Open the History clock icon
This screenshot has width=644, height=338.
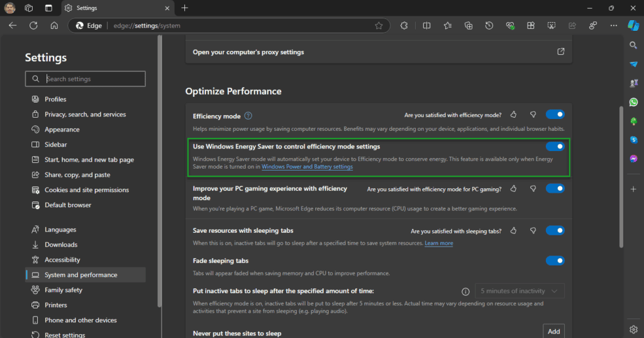489,26
